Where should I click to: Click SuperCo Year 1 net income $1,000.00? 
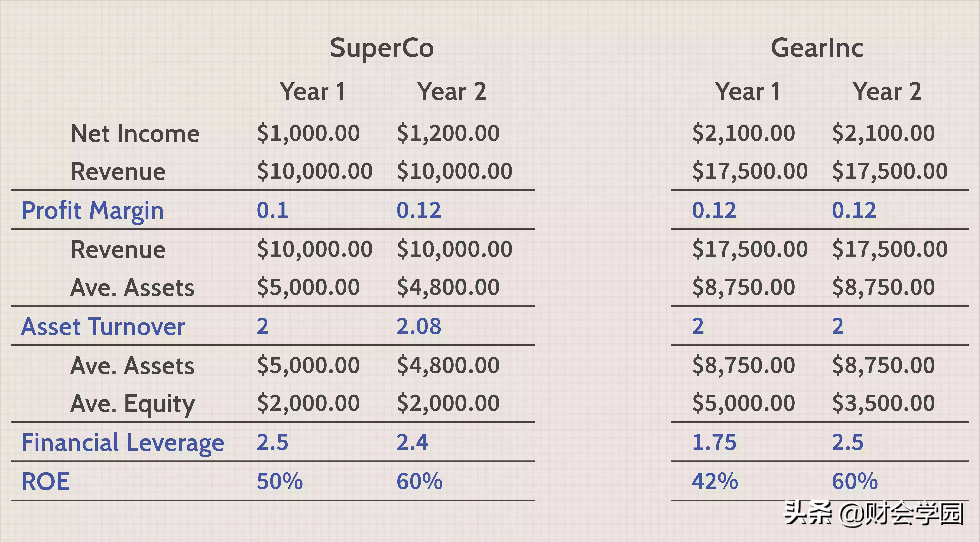pyautogui.click(x=308, y=133)
